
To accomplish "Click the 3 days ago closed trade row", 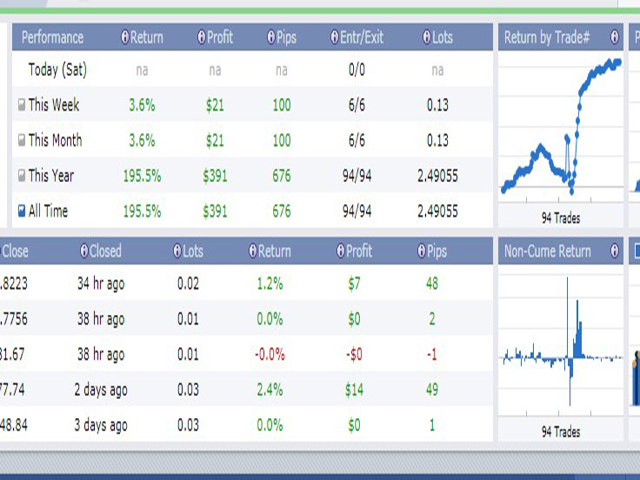I will tap(100, 426).
